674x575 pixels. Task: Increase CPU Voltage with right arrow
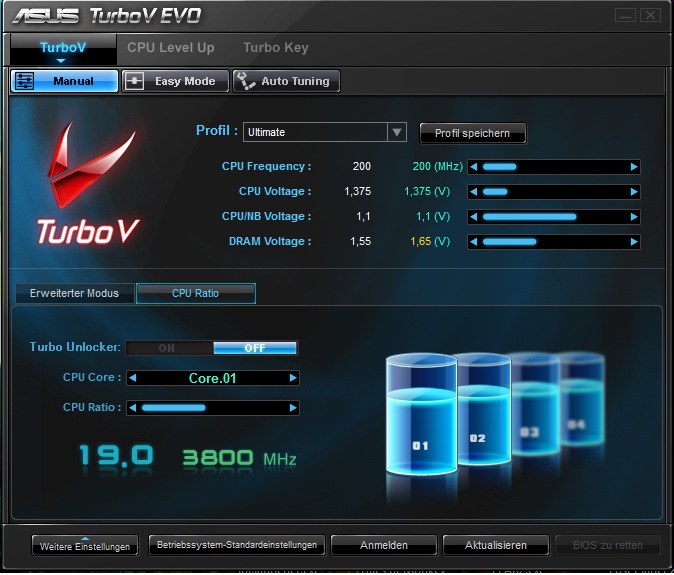tap(634, 192)
